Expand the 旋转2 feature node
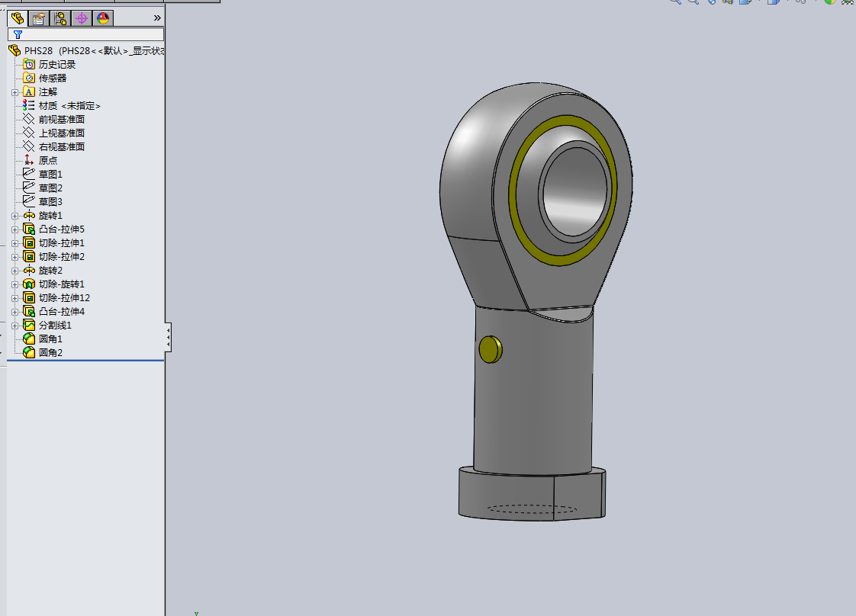The image size is (856, 616). tap(14, 271)
